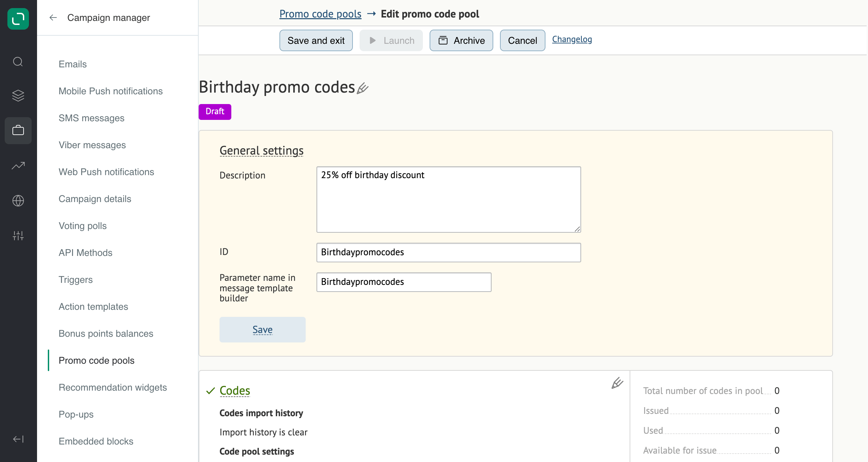
Task: Click the Draft status badge
Action: point(215,112)
